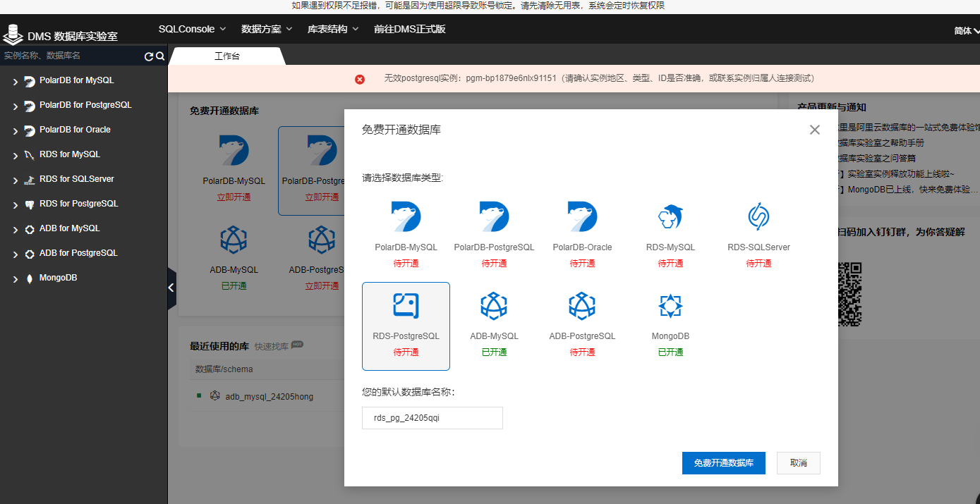Switch to the 工作台 tab
This screenshot has width=980, height=504.
[x=226, y=56]
